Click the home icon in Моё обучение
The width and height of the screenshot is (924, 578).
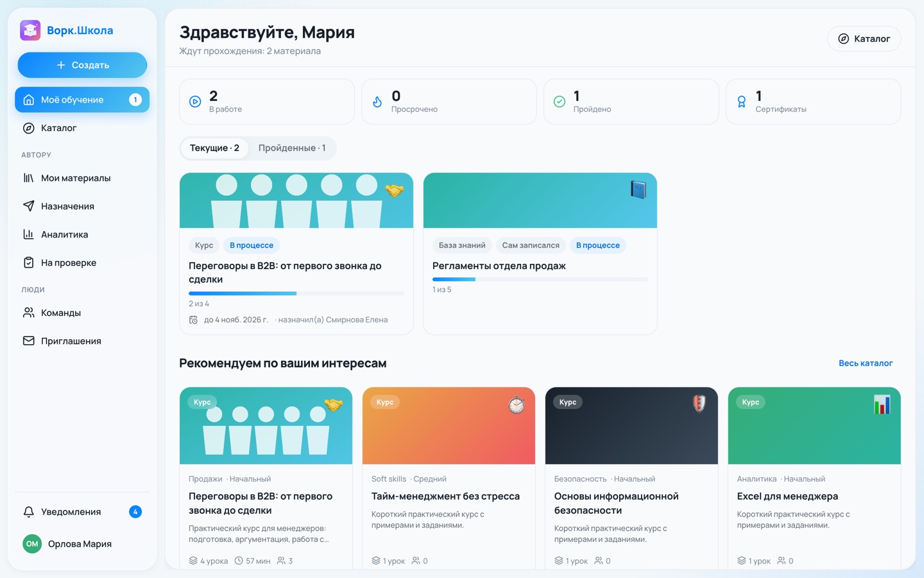tap(28, 100)
